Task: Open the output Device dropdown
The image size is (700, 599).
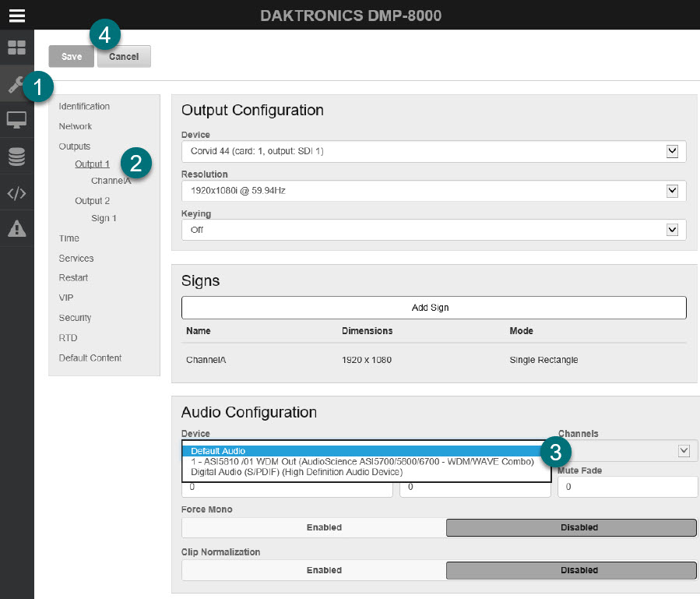Action: 671,150
